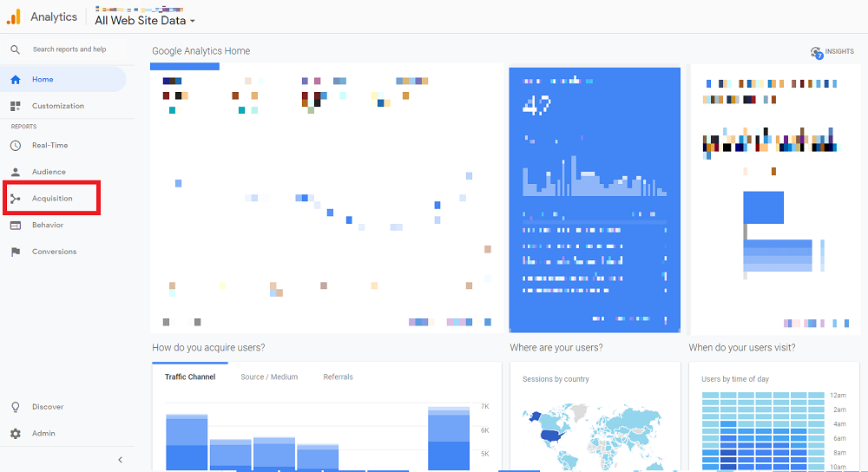
Task: Click the tallest rightmost traffic channel bar
Action: [x=449, y=439]
